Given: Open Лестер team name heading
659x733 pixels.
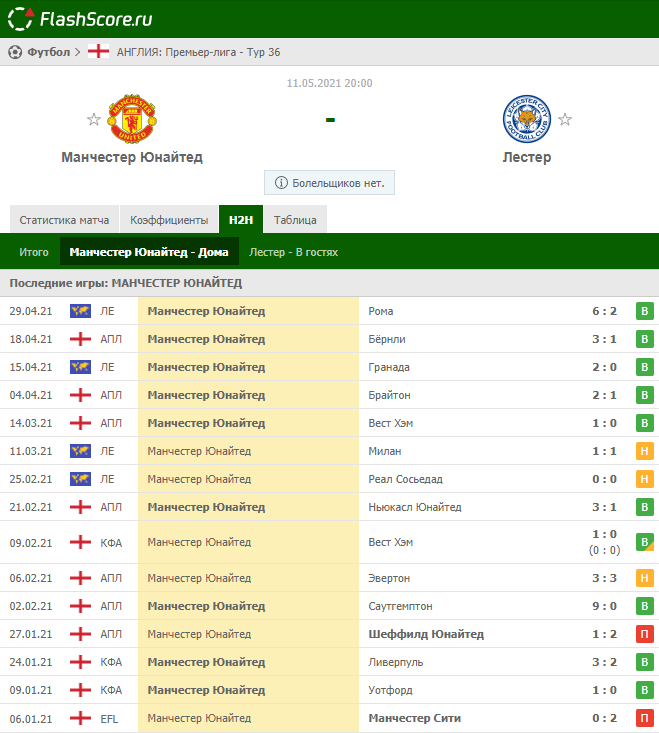Looking at the screenshot, I should (x=527, y=157).
